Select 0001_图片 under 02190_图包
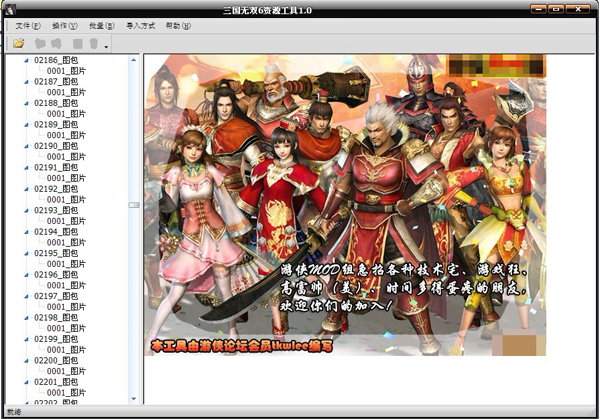The width and height of the screenshot is (600, 419). coord(66,157)
